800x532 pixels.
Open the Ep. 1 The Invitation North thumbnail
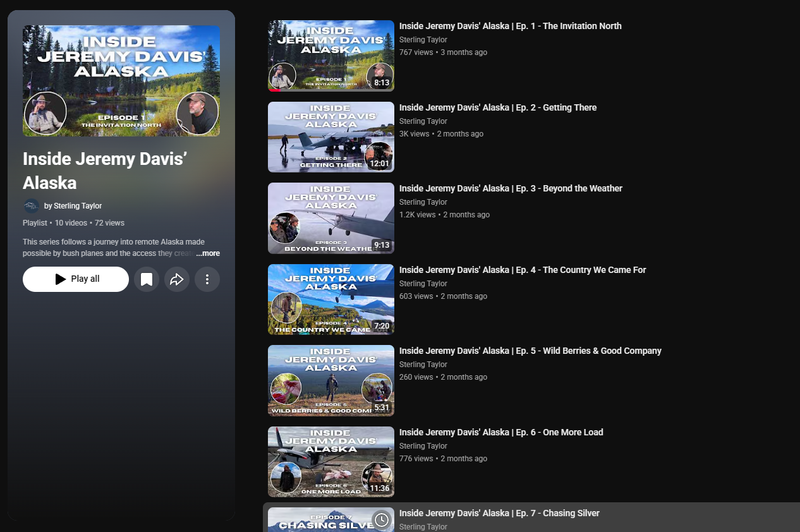pyautogui.click(x=331, y=56)
